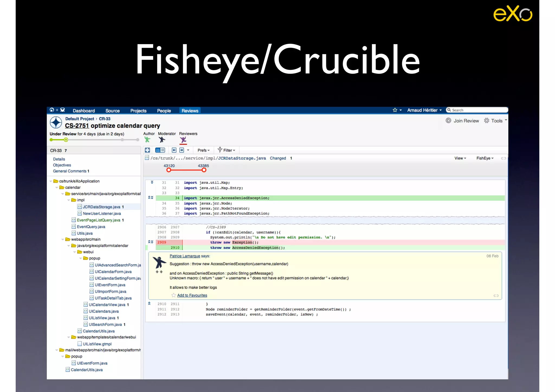Open UICalendarView.java in the tree

[x=107, y=305]
